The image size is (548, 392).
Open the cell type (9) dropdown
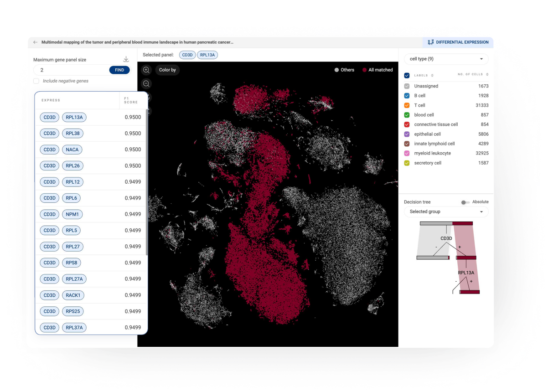pyautogui.click(x=446, y=59)
